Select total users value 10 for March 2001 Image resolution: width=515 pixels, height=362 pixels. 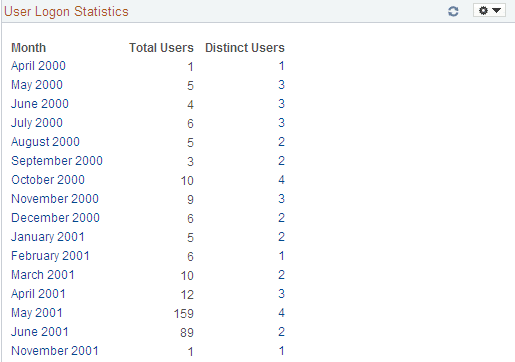point(187,276)
